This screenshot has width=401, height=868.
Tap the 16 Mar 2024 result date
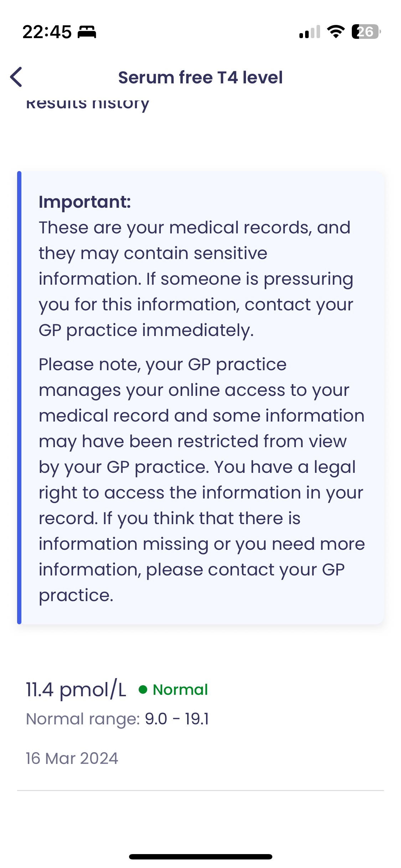(x=72, y=759)
